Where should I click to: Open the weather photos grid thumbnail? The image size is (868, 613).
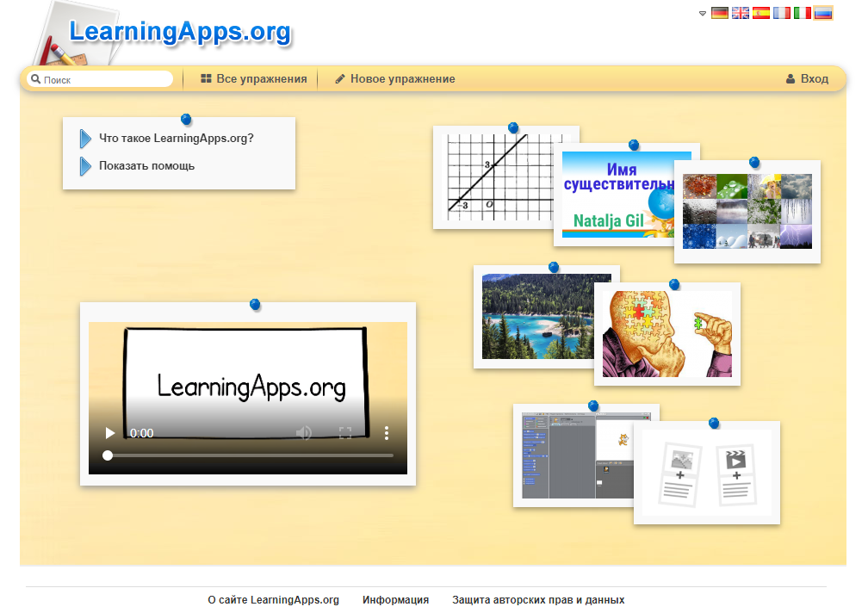click(x=747, y=211)
